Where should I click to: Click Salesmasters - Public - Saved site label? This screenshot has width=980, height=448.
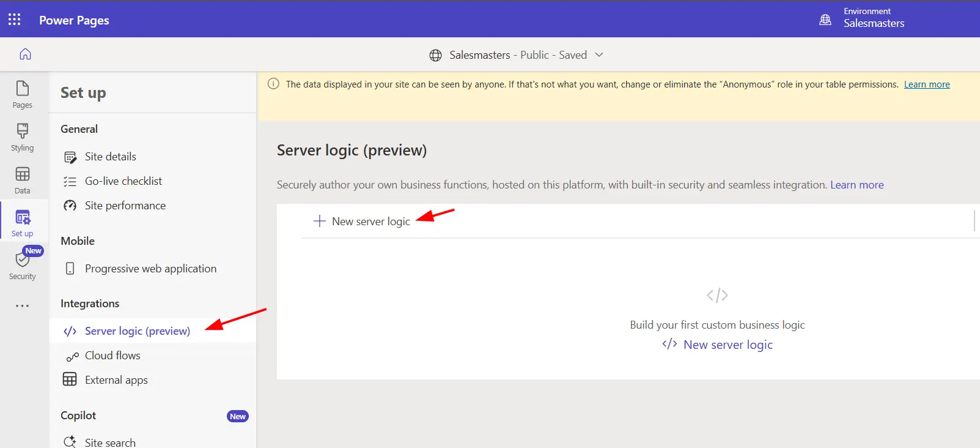(x=518, y=55)
